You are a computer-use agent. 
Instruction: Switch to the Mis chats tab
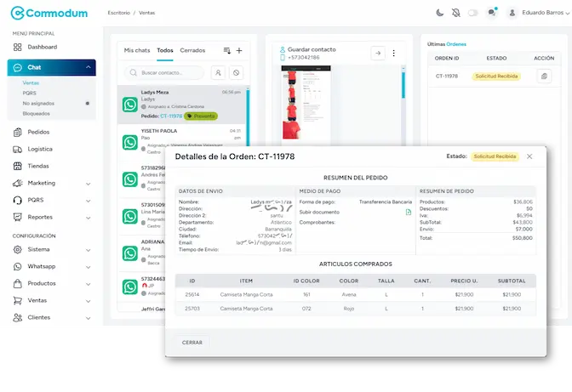[x=136, y=50]
